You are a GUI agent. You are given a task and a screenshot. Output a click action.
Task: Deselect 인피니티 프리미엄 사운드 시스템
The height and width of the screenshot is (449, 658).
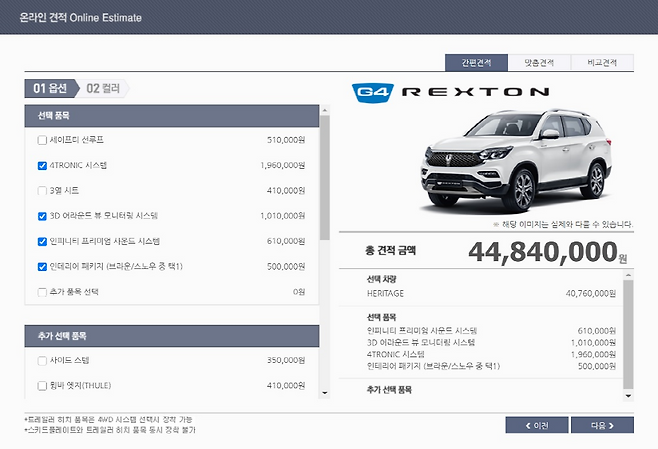tap(42, 241)
